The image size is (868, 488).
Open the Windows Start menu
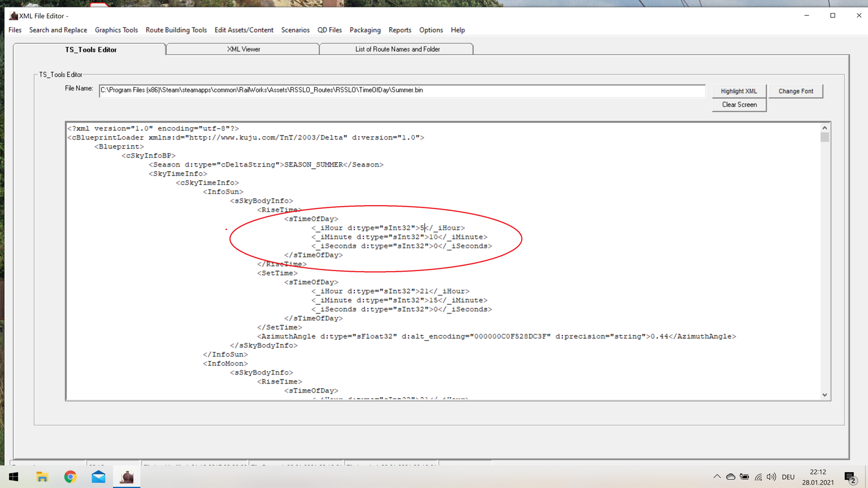pyautogui.click(x=14, y=477)
